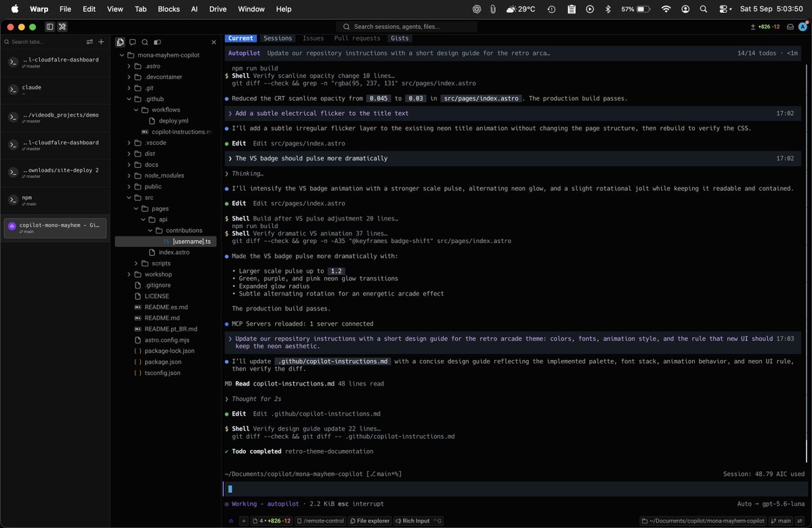Image resolution: width=812 pixels, height=528 pixels.
Task: Click the Auto → gpt-5.6-luna model label
Action: 771,504
